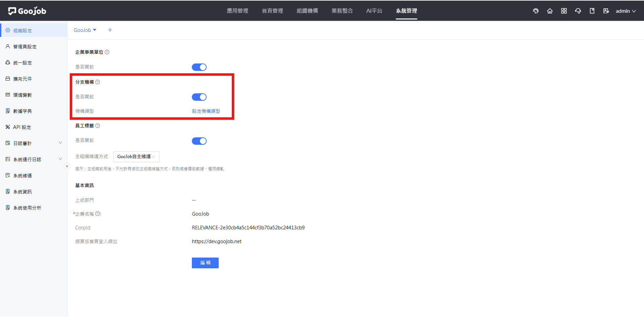Open 系統維運 in sidebar
This screenshot has height=318, width=644.
tap(34, 175)
